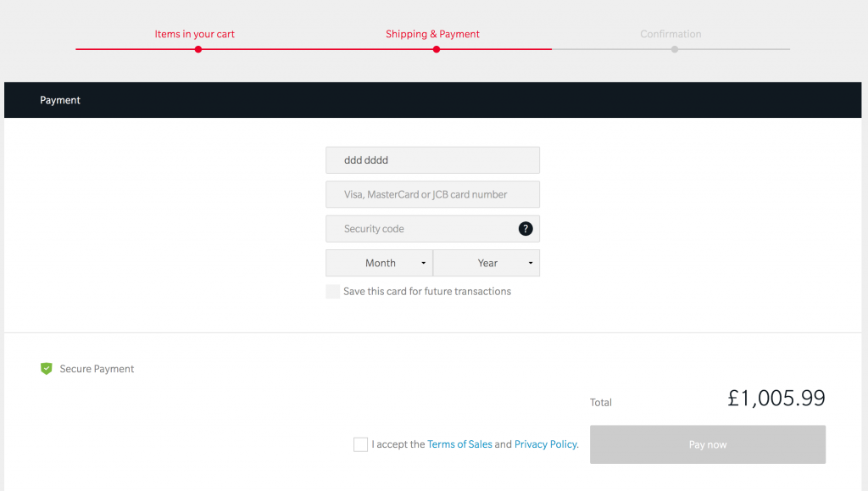The image size is (868, 491).
Task: Click the security code help question mark icon
Action: pyautogui.click(x=526, y=229)
